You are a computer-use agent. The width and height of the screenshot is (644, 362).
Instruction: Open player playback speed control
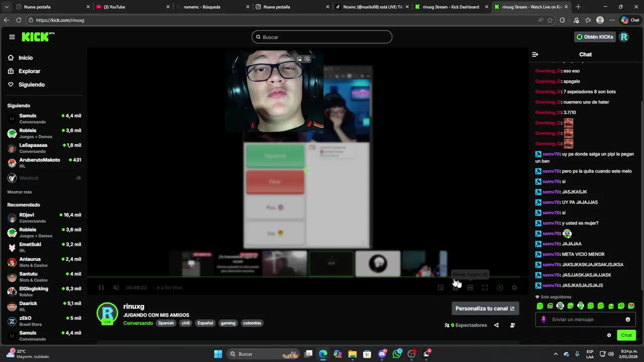pos(500,288)
